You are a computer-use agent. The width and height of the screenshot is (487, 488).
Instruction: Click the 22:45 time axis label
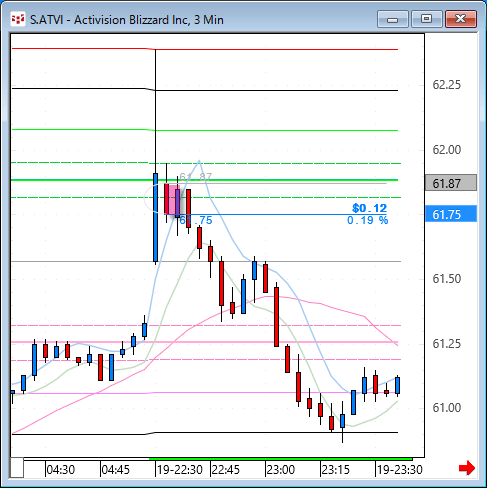pyautogui.click(x=226, y=470)
